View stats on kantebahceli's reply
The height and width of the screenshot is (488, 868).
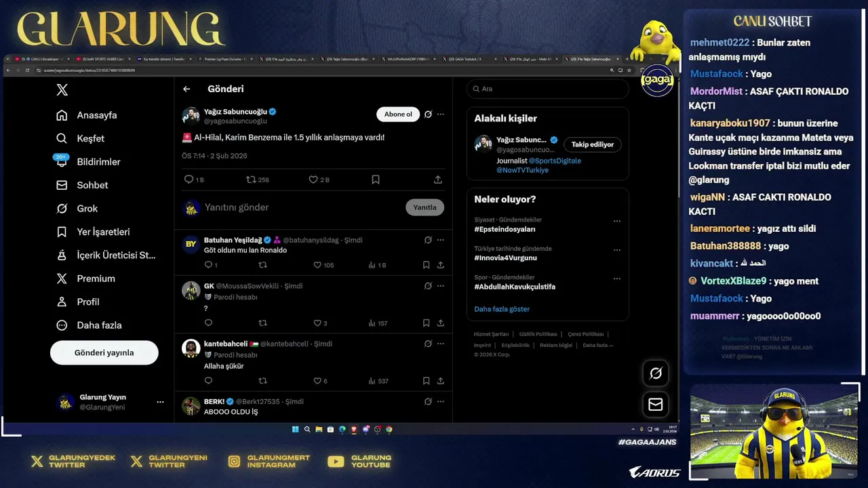click(378, 381)
